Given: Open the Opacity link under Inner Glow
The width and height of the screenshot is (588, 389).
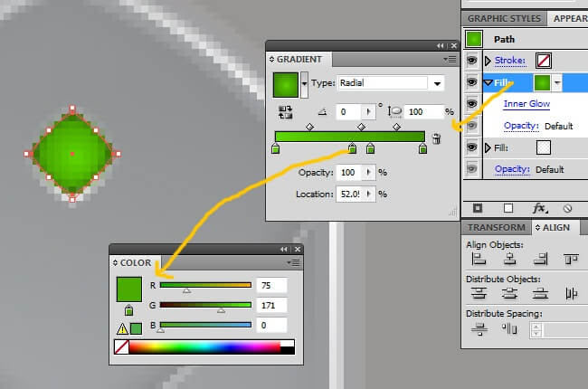Looking at the screenshot, I should [x=521, y=126].
